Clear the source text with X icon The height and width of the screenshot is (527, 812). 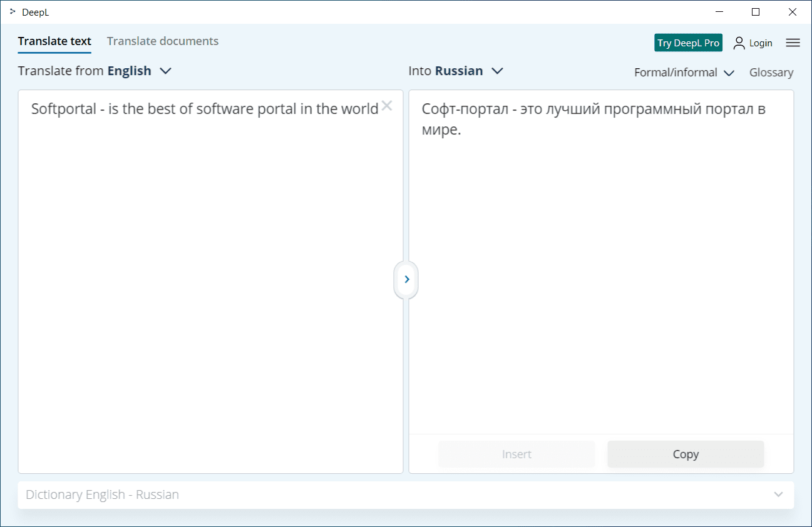coord(387,106)
